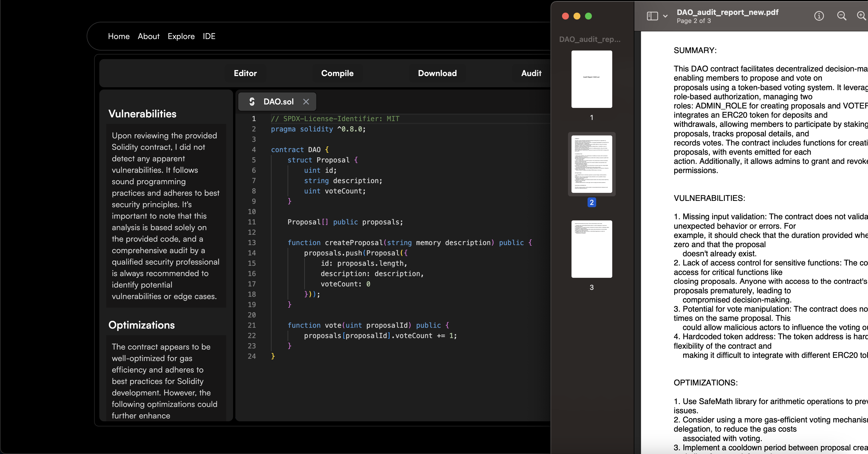Click the yellow minimize window button
Image resolution: width=868 pixels, height=454 pixels.
click(577, 16)
